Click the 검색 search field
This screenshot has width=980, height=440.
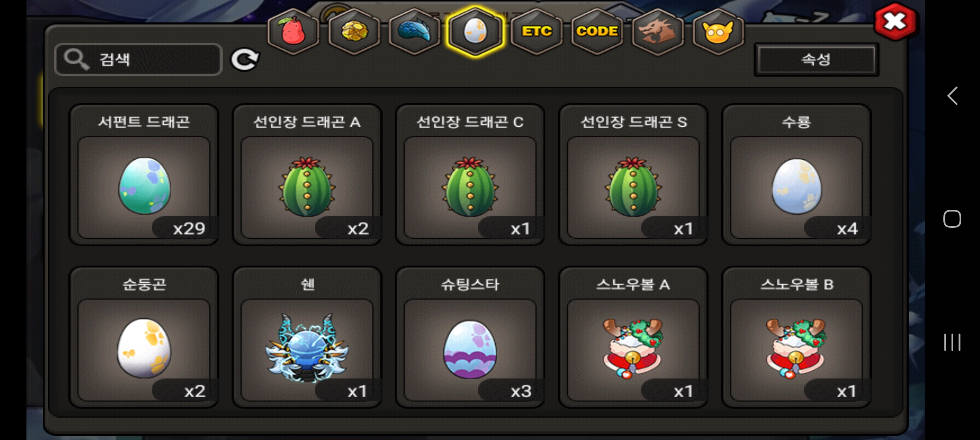click(138, 59)
